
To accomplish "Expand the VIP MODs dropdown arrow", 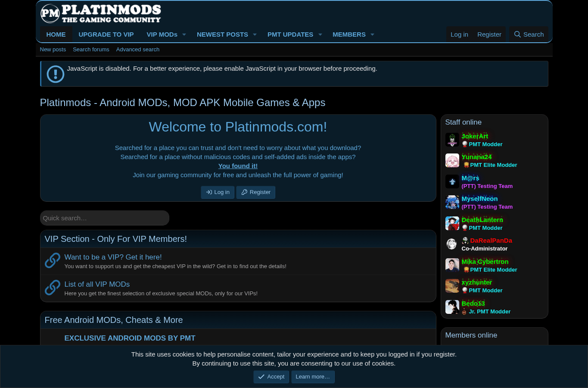I will pos(184,34).
